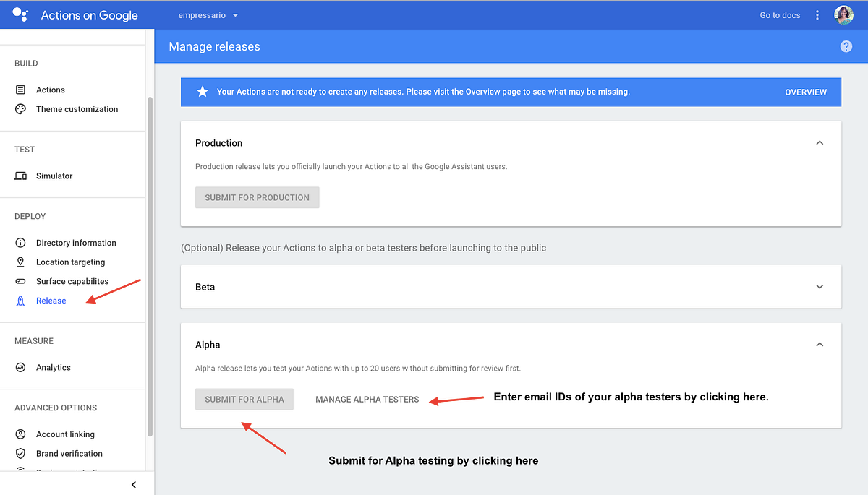Select Location targeting menu item
The width and height of the screenshot is (868, 495).
click(x=72, y=262)
